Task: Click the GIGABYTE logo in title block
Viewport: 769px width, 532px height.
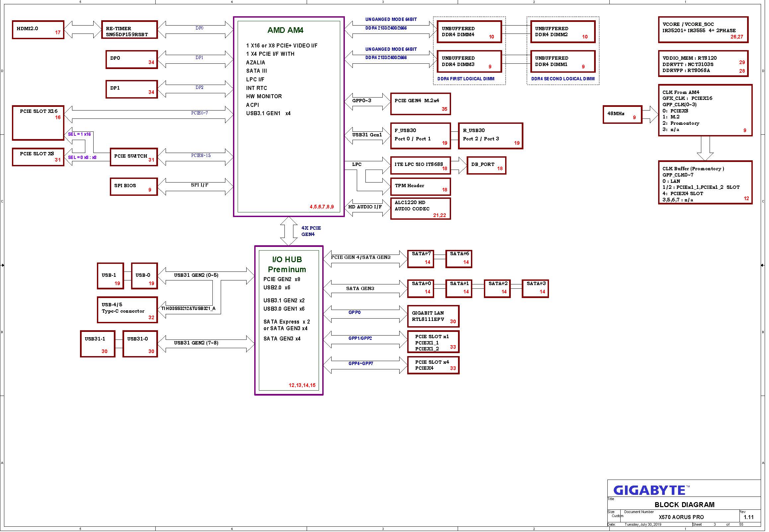Action: pos(651,491)
